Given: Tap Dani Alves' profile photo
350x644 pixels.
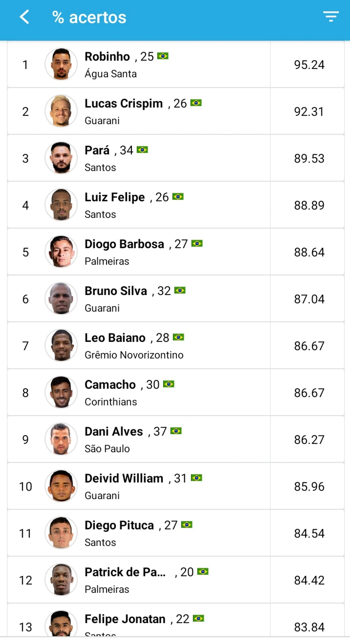Looking at the screenshot, I should click(x=61, y=439).
